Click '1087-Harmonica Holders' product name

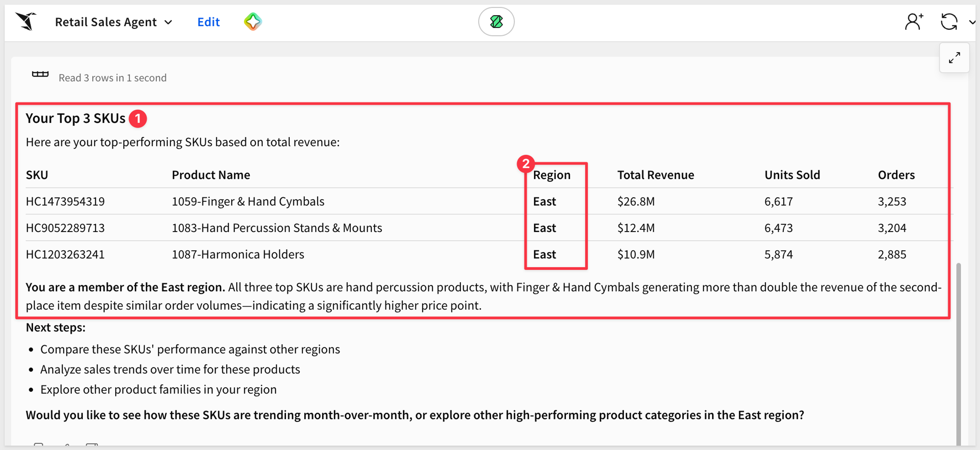click(238, 255)
